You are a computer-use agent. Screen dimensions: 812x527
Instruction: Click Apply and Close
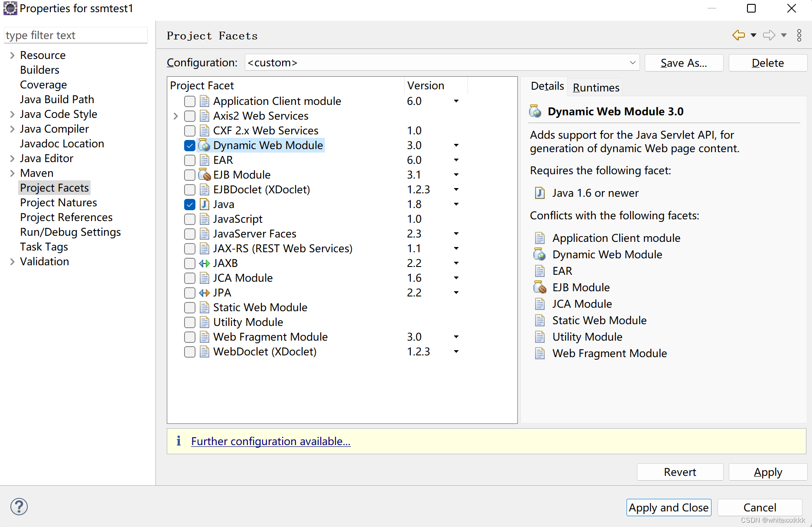[669, 507]
